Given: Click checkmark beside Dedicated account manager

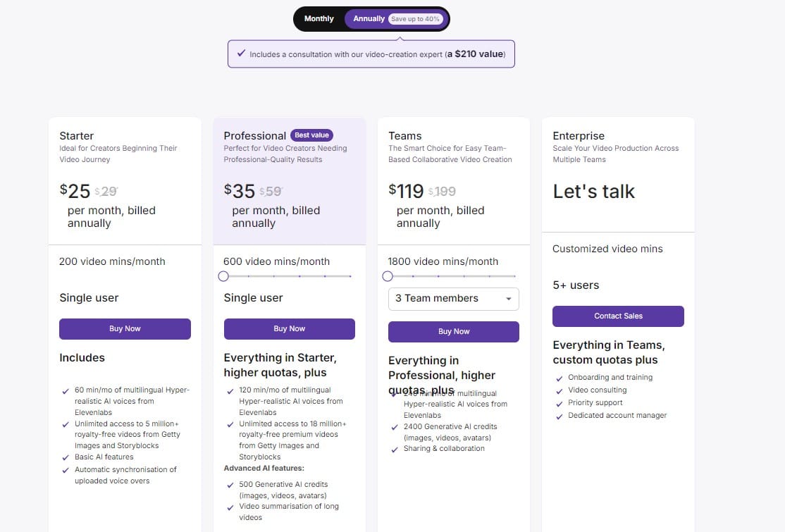Looking at the screenshot, I should pyautogui.click(x=558, y=416).
